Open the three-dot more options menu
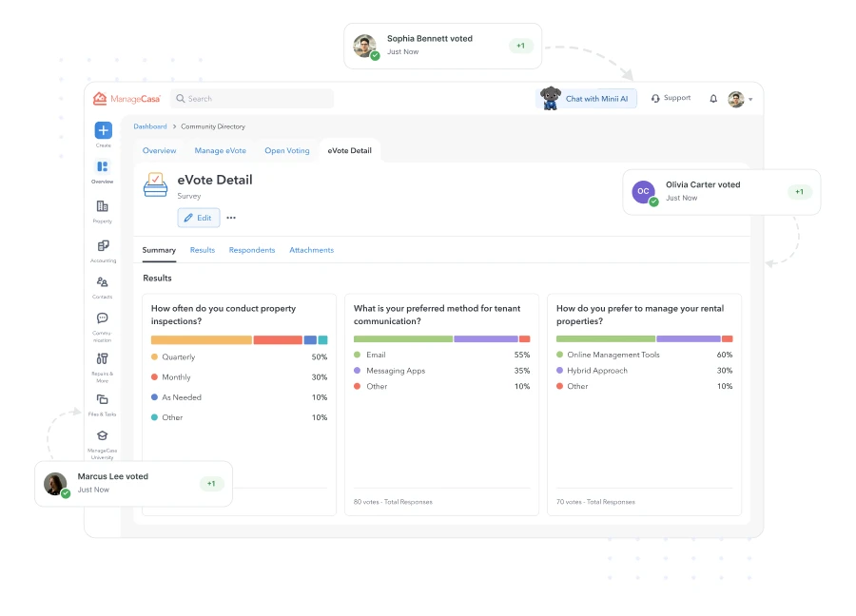Viewport: 856px width, 616px height. click(231, 218)
